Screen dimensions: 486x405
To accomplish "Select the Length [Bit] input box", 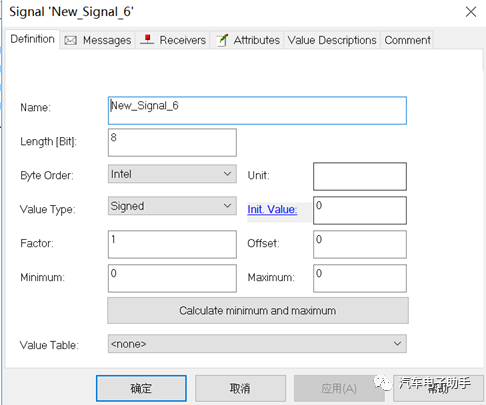I will pos(172,143).
